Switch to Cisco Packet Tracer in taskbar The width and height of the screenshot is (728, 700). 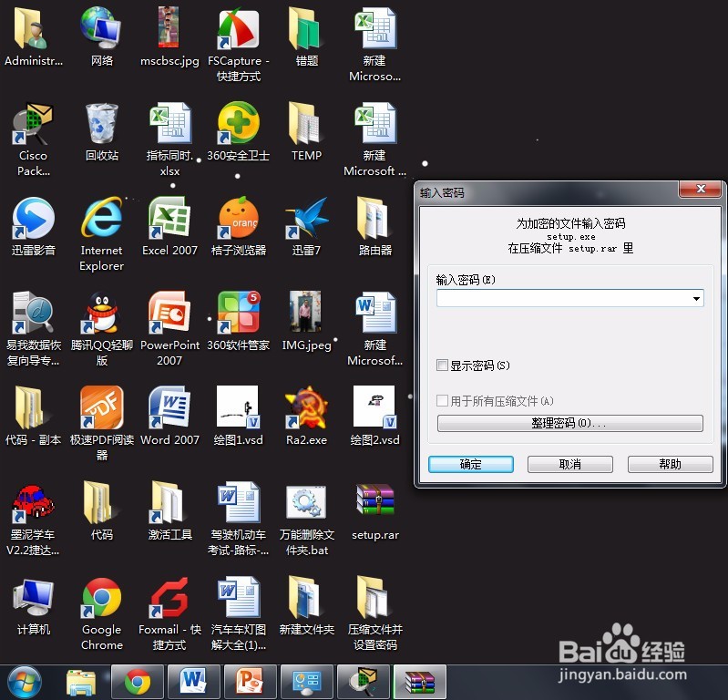(364, 683)
